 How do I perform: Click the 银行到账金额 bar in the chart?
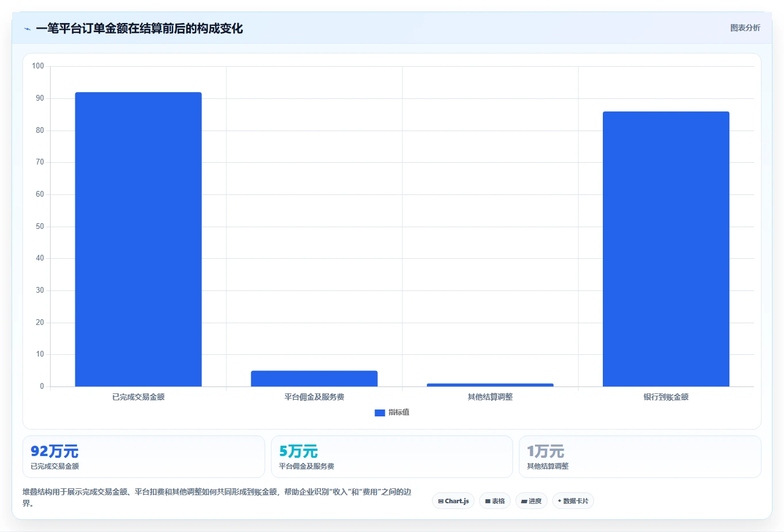coord(666,249)
